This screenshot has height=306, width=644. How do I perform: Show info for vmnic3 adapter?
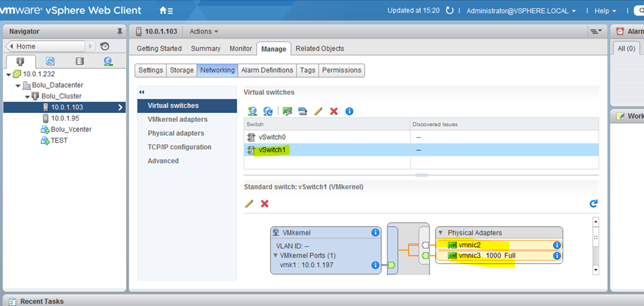[557, 256]
